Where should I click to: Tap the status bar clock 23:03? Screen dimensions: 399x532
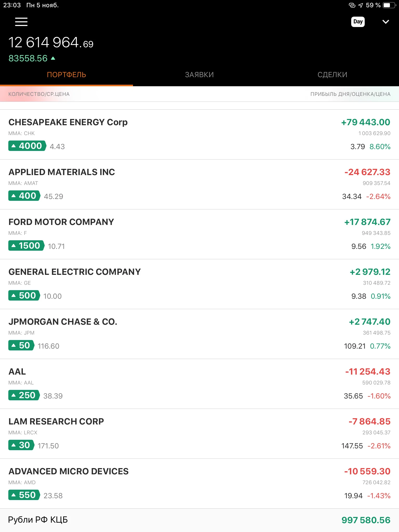pyautogui.click(x=12, y=5)
